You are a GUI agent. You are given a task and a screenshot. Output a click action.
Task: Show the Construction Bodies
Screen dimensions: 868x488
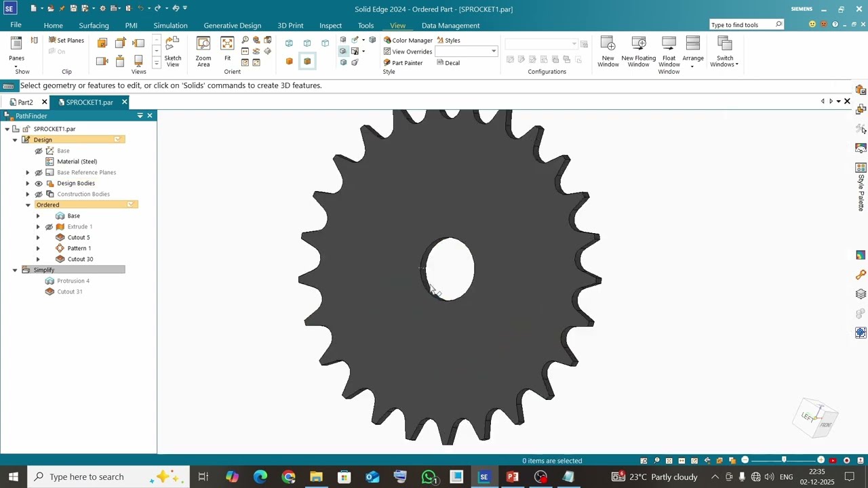click(39, 194)
